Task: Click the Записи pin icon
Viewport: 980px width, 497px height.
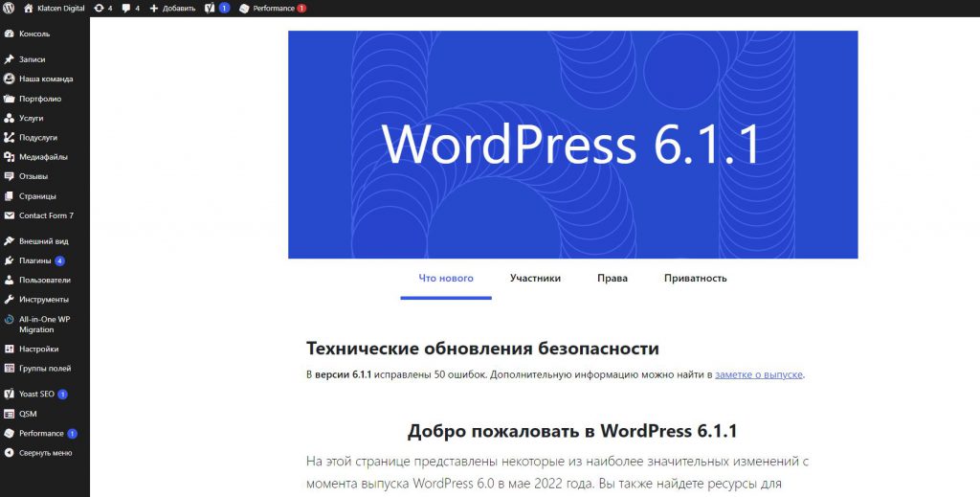Action: point(9,59)
